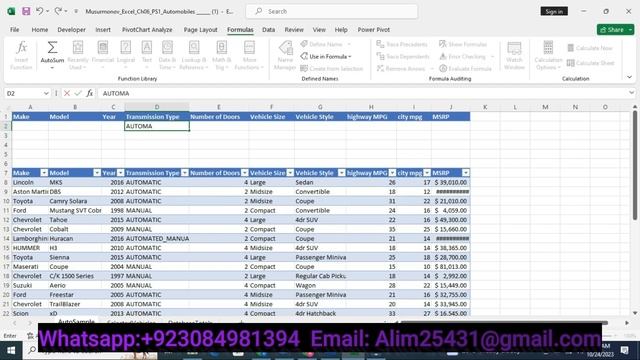
Task: Open the Financial functions list
Action: coord(102,55)
